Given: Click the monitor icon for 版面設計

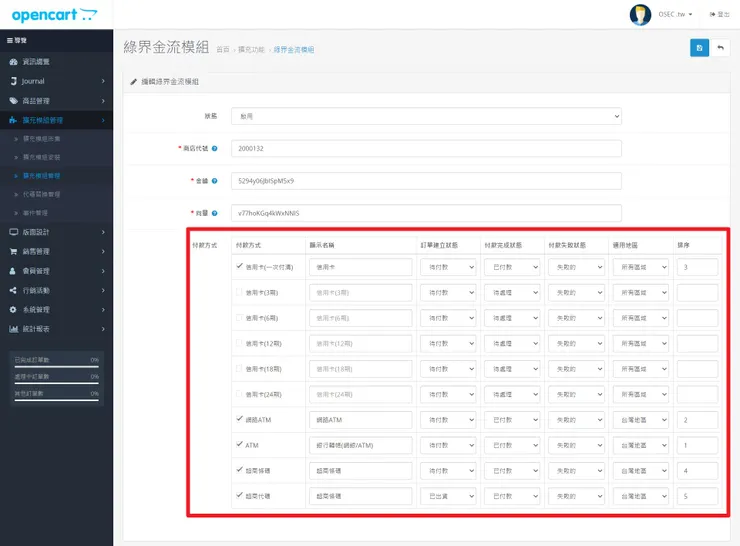Looking at the screenshot, I should [x=13, y=232].
